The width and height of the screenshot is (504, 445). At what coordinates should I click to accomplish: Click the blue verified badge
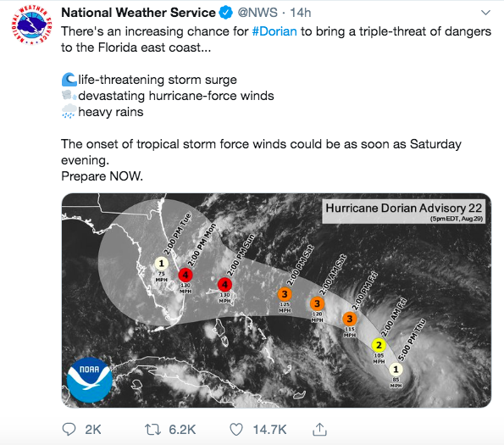(x=225, y=13)
